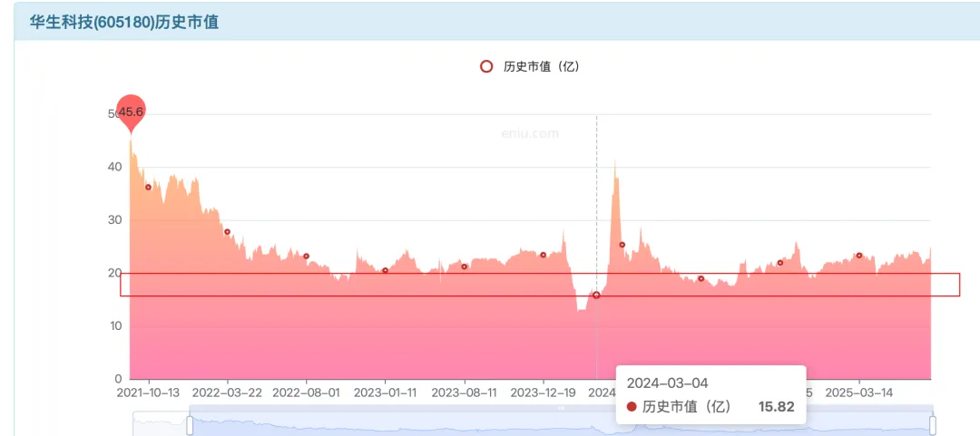This screenshot has height=436, width=980.
Task: Click the data zoom slider's selected range
Action: (x=562, y=423)
